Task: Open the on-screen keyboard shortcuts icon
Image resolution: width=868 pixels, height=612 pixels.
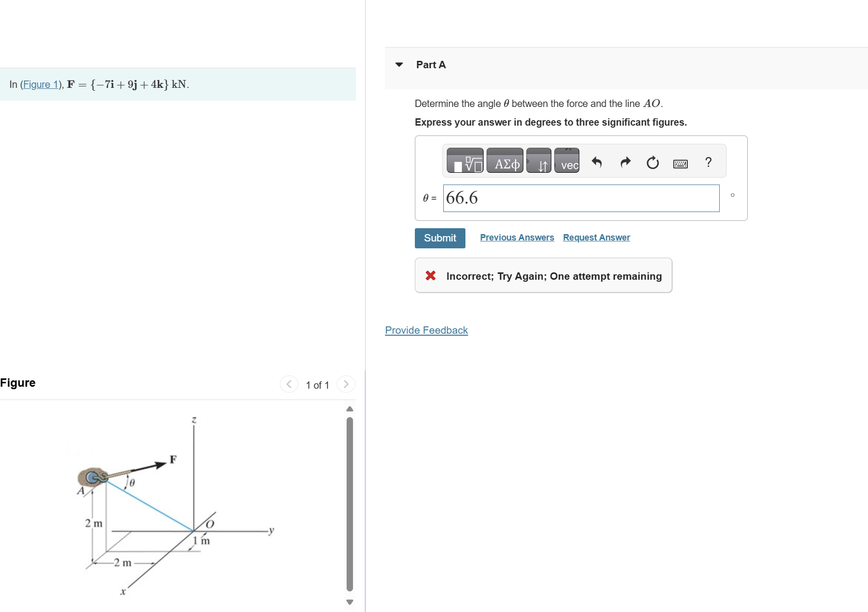Action: click(x=680, y=163)
